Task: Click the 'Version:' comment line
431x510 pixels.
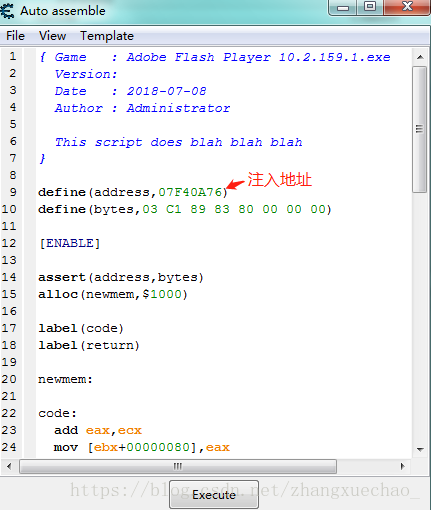Action: pos(86,74)
